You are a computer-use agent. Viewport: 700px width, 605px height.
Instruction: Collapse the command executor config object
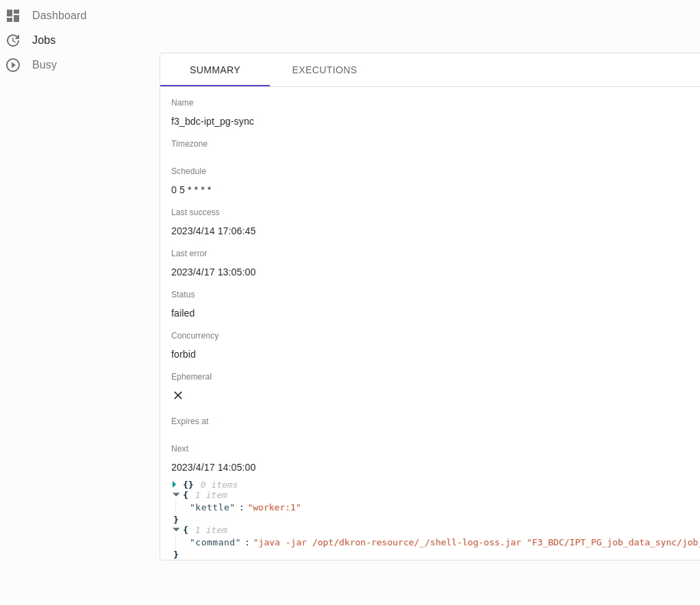[x=175, y=530]
